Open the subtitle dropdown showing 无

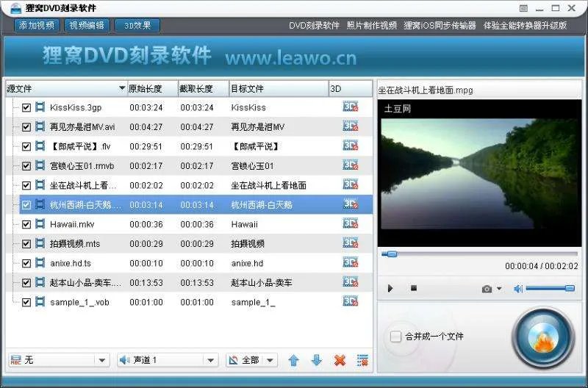click(x=59, y=360)
